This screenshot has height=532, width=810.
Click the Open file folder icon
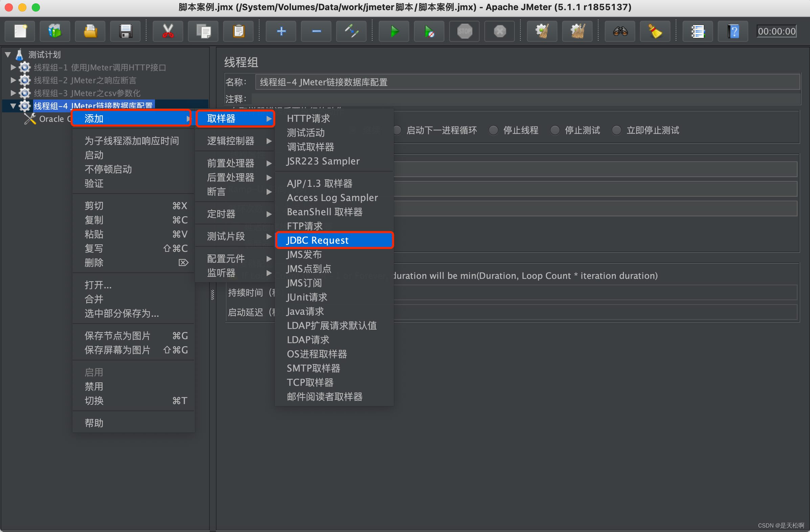point(90,31)
